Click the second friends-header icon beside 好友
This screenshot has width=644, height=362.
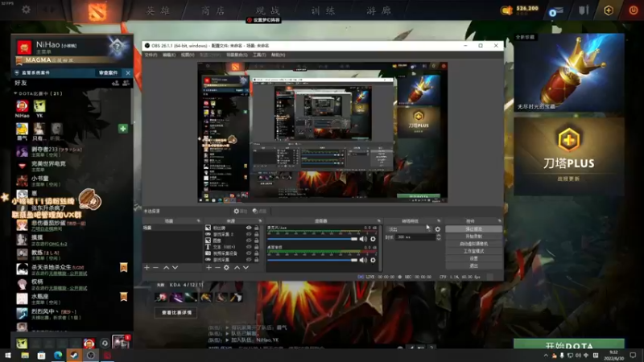click(x=126, y=84)
